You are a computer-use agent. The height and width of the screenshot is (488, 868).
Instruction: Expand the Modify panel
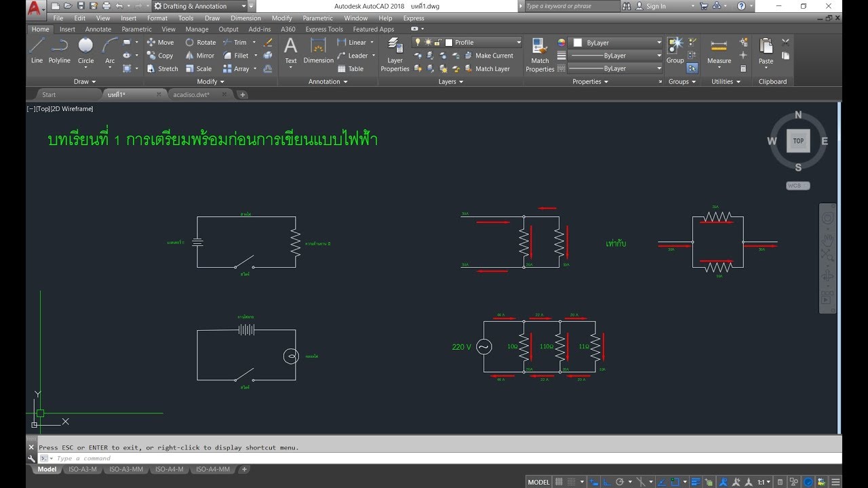211,81
